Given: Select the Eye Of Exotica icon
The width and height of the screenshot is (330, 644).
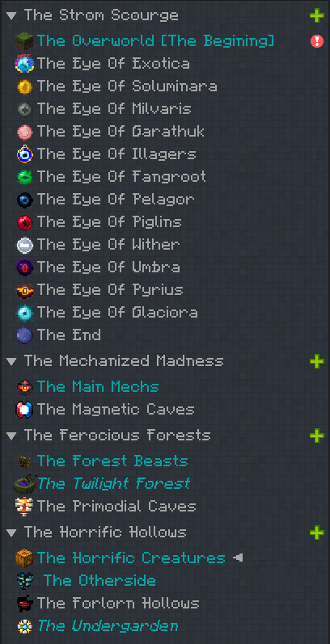Looking at the screenshot, I should pyautogui.click(x=24, y=64).
